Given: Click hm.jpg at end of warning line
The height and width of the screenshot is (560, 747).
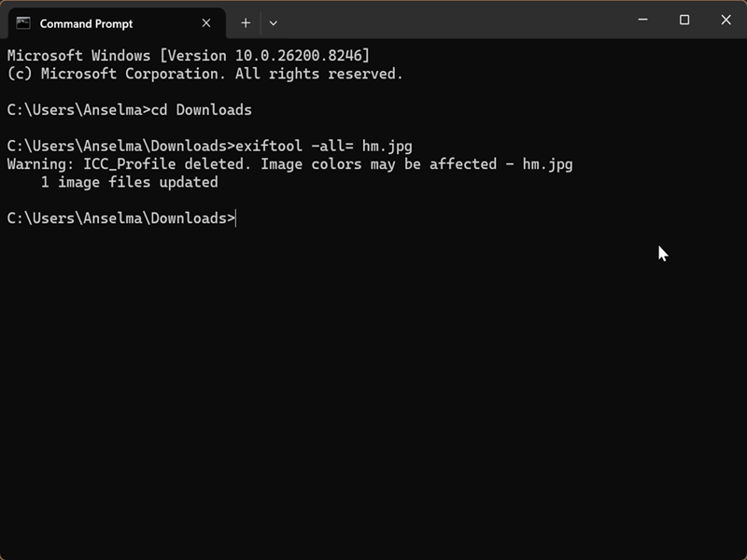Looking at the screenshot, I should (x=547, y=164).
